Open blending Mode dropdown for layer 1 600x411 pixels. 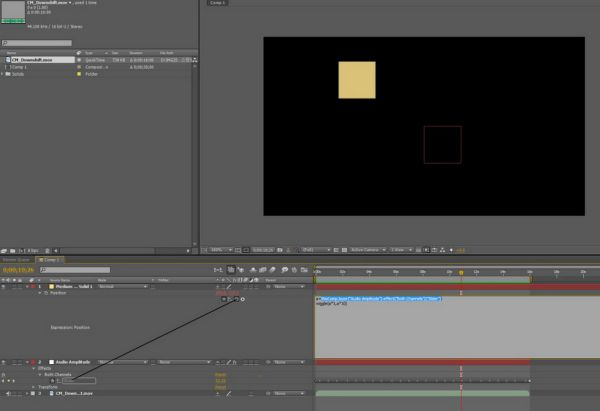[x=122, y=287]
